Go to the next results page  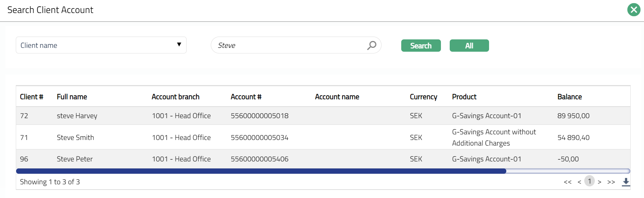coord(599,182)
